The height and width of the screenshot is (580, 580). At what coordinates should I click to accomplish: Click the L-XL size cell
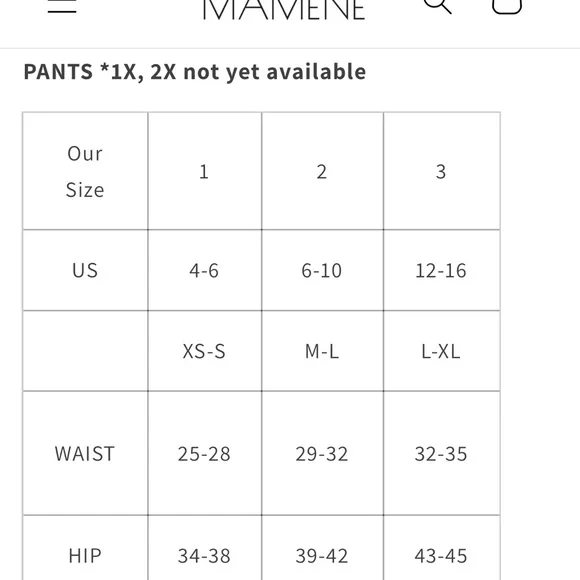[x=442, y=351]
